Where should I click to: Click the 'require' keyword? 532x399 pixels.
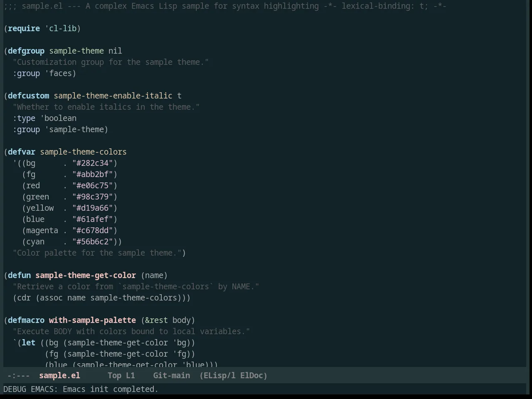pyautogui.click(x=24, y=28)
